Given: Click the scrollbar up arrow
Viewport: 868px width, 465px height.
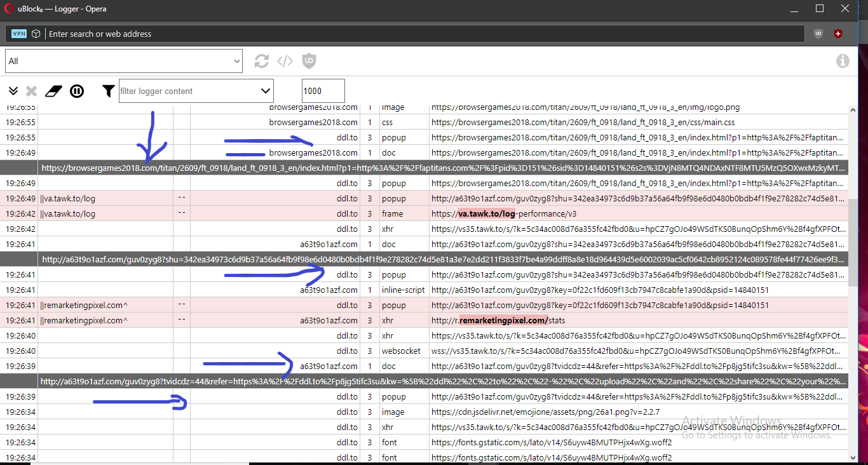Looking at the screenshot, I should (x=853, y=109).
